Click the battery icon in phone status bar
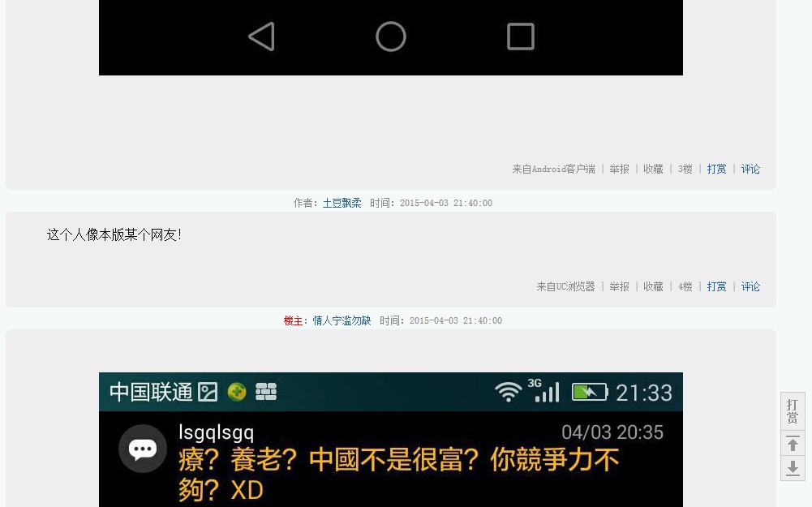The image size is (812, 507). (x=590, y=392)
